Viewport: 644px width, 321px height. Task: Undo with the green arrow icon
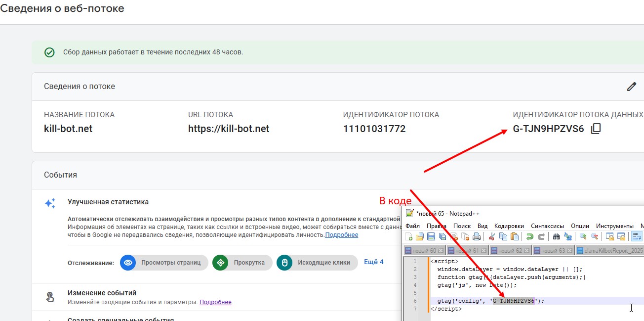(x=530, y=236)
